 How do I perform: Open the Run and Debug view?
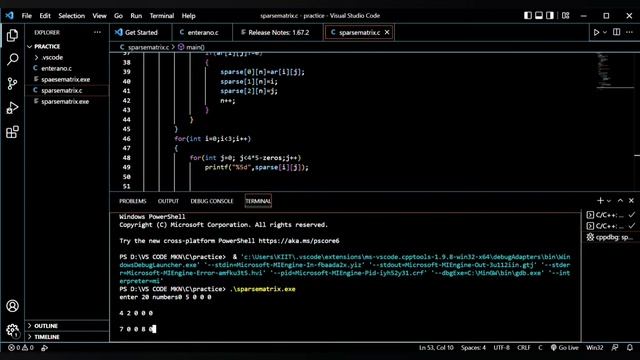point(12,108)
